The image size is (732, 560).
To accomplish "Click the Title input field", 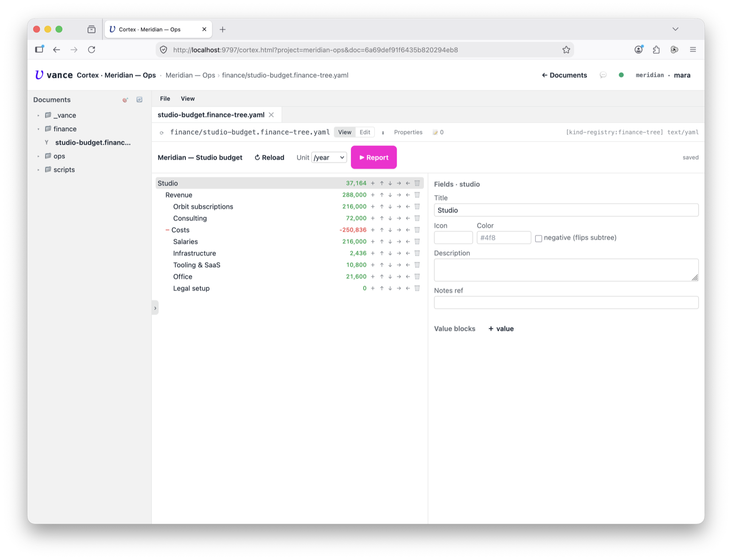I will (x=566, y=210).
